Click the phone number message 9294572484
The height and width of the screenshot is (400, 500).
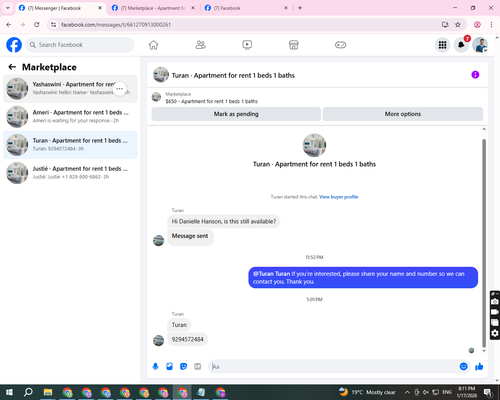(x=187, y=339)
